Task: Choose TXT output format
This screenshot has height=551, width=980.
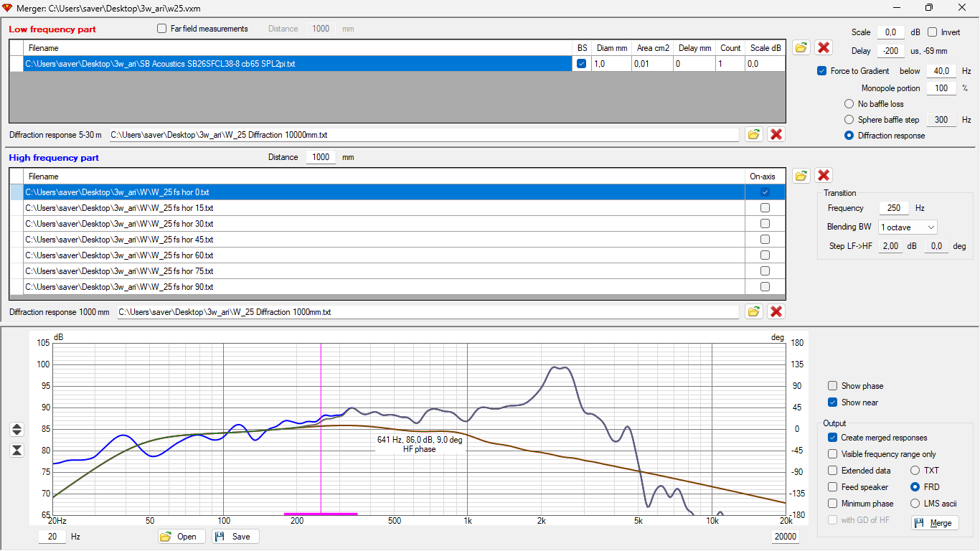Action: pyautogui.click(x=915, y=471)
